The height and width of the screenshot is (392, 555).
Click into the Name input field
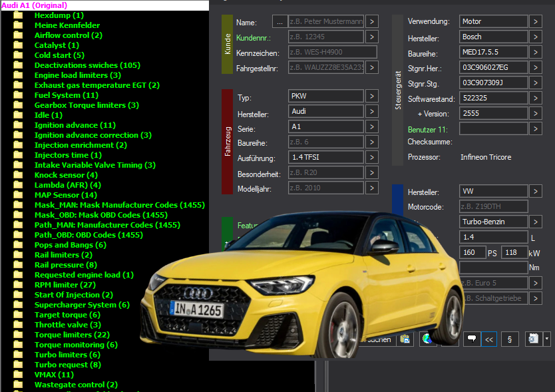(x=326, y=21)
